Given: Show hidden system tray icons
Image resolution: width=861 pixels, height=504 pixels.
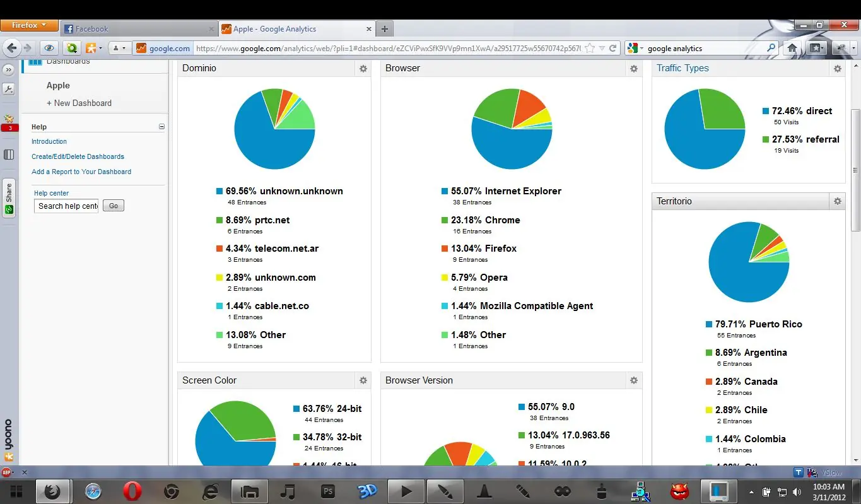Looking at the screenshot, I should (x=751, y=492).
